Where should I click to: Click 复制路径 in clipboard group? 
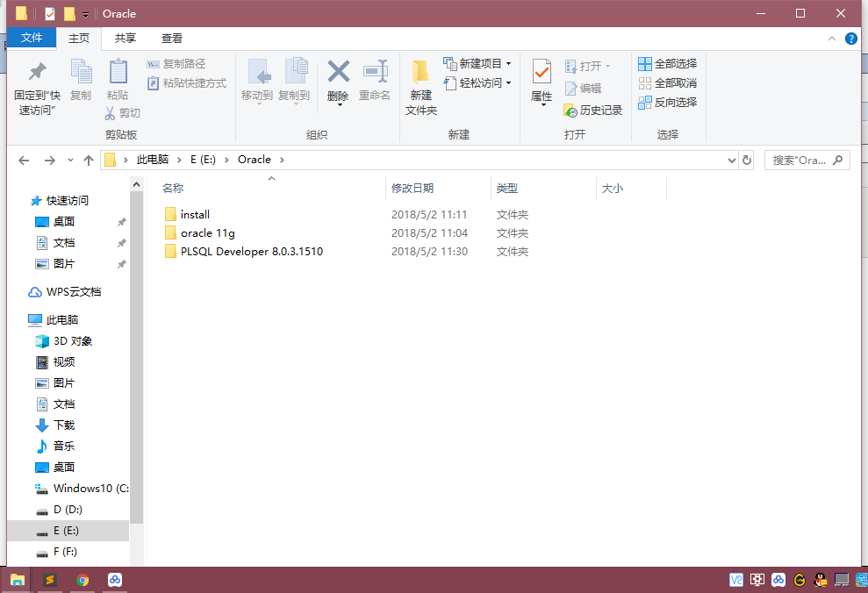pyautogui.click(x=176, y=64)
